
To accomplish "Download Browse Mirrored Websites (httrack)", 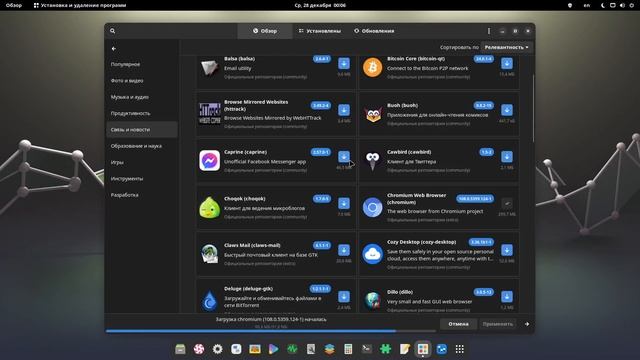I will tap(344, 110).
